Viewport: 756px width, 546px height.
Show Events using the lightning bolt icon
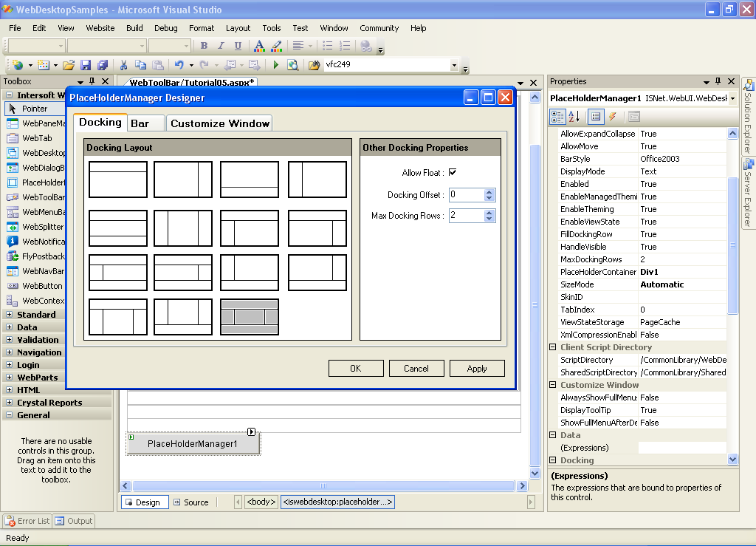[614, 117]
